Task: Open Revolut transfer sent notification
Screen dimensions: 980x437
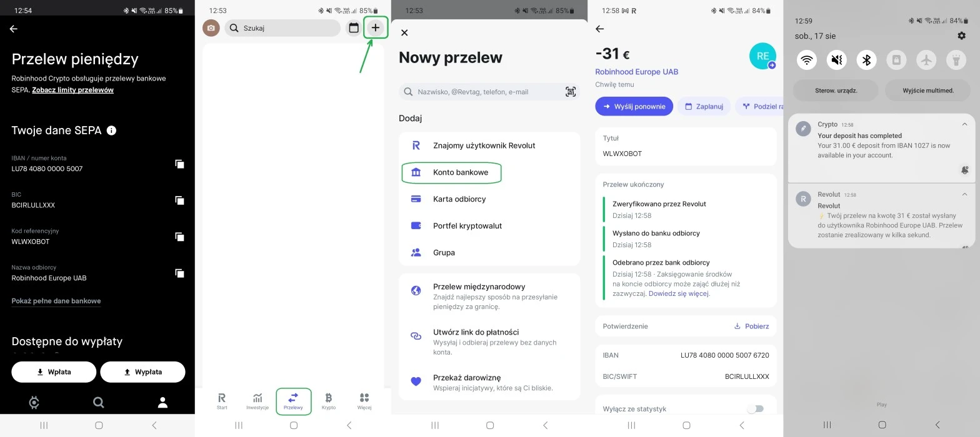Action: click(x=881, y=216)
